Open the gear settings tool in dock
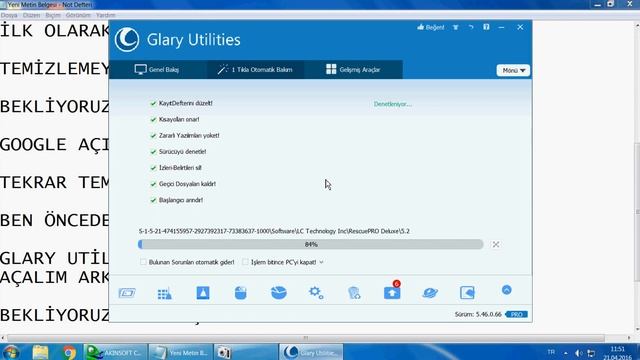The height and width of the screenshot is (360, 640). click(x=316, y=293)
